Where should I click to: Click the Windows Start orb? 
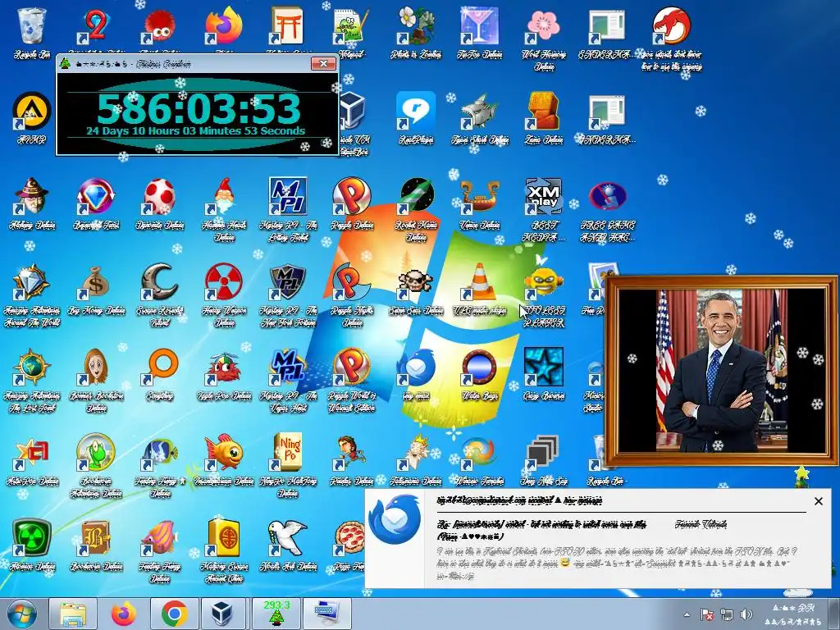22,614
